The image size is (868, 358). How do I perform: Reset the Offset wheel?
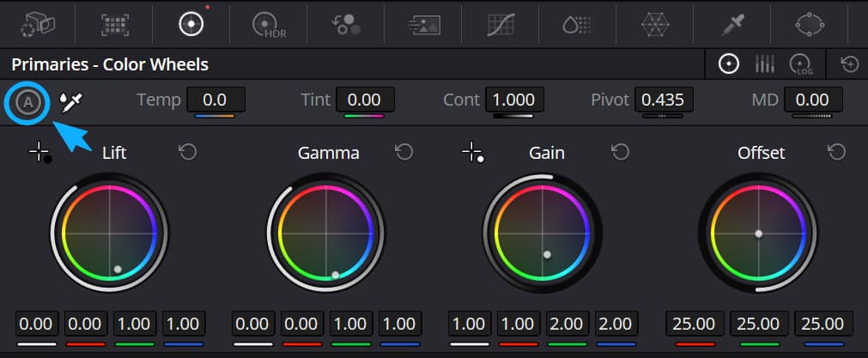(x=836, y=152)
